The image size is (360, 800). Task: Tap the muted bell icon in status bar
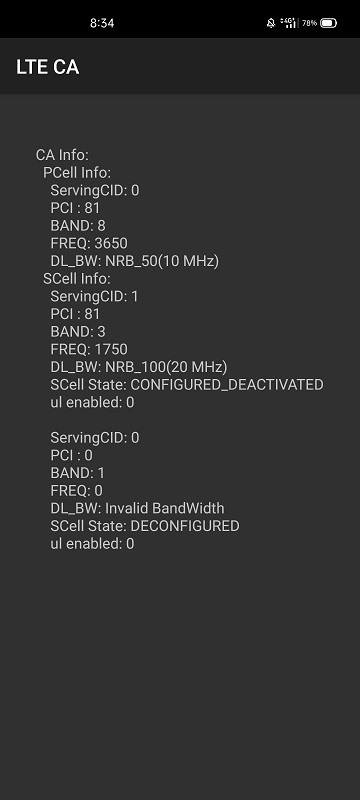pos(271,23)
